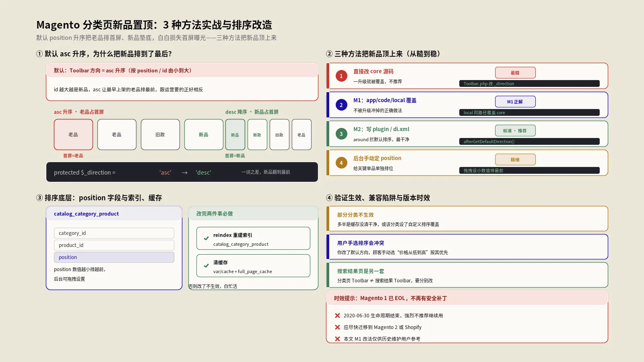Click the var/cache + full_page_cache text
Screen dimensions: 644x362
pos(243,271)
